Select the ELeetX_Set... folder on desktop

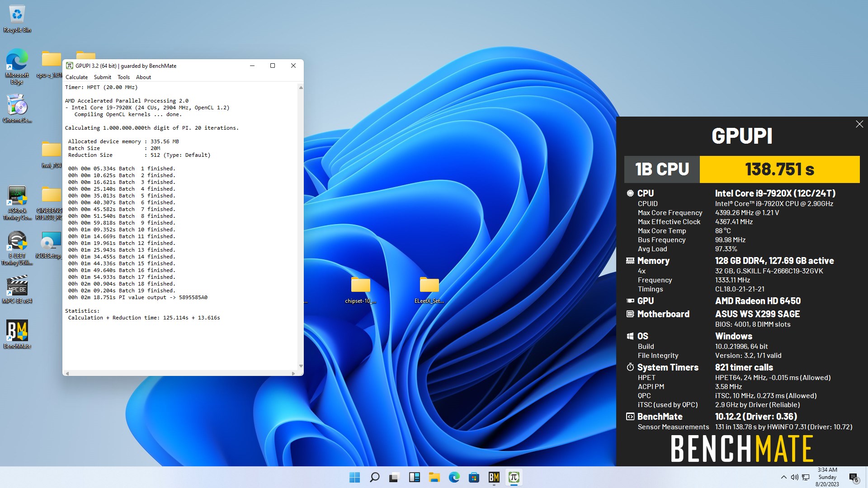pyautogui.click(x=429, y=290)
